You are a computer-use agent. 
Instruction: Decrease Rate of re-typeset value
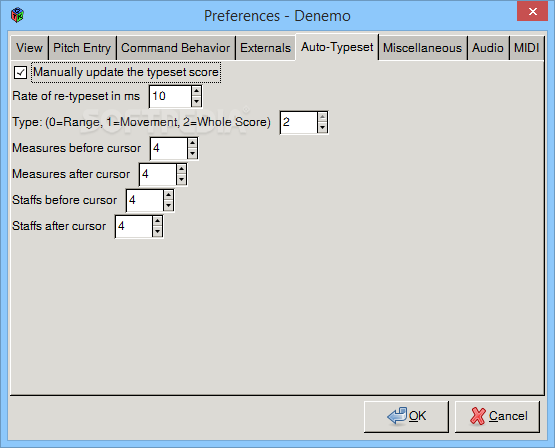point(196,102)
